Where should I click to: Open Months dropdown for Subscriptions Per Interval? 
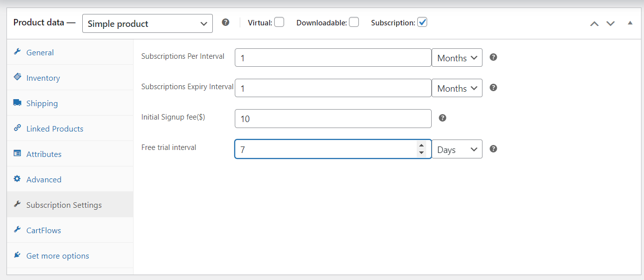[x=457, y=58]
